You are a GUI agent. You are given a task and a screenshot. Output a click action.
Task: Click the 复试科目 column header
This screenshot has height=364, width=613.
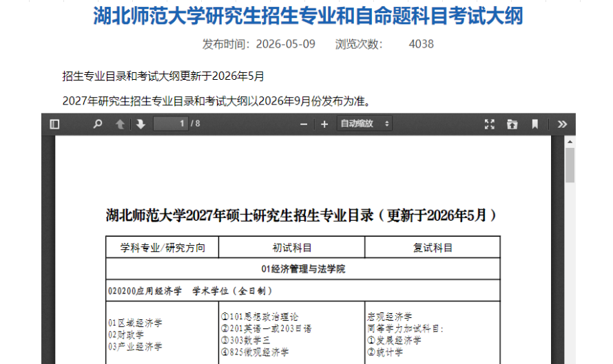pos(433,248)
